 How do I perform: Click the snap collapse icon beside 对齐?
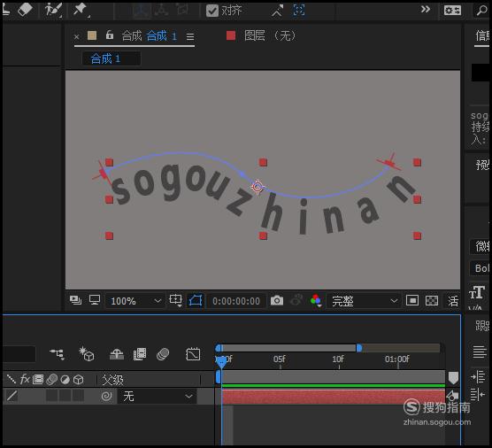277,11
